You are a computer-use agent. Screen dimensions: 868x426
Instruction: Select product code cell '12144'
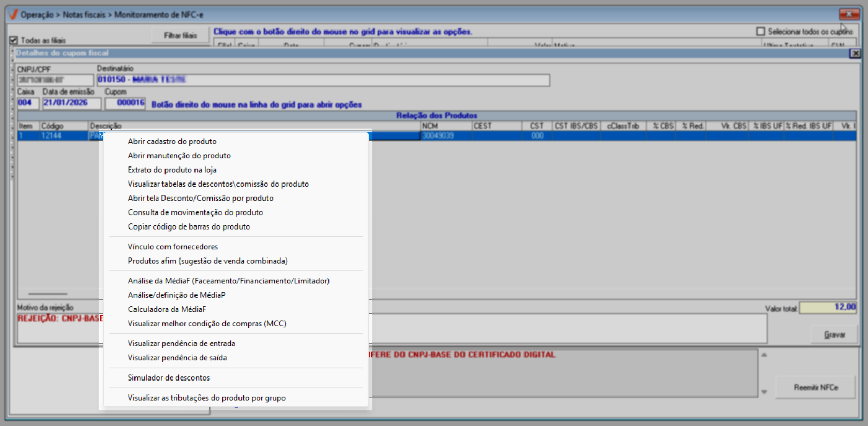click(x=65, y=136)
